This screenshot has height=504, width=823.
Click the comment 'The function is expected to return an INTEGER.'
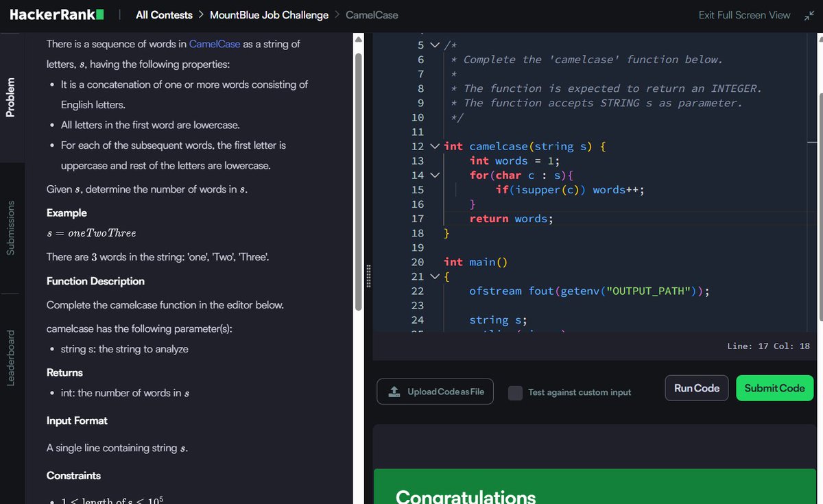[612, 88]
